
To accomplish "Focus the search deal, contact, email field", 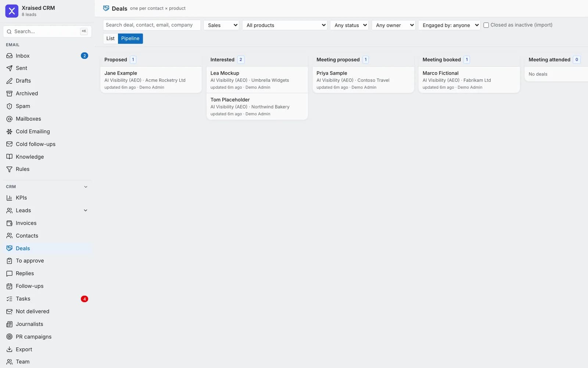I will click(152, 25).
